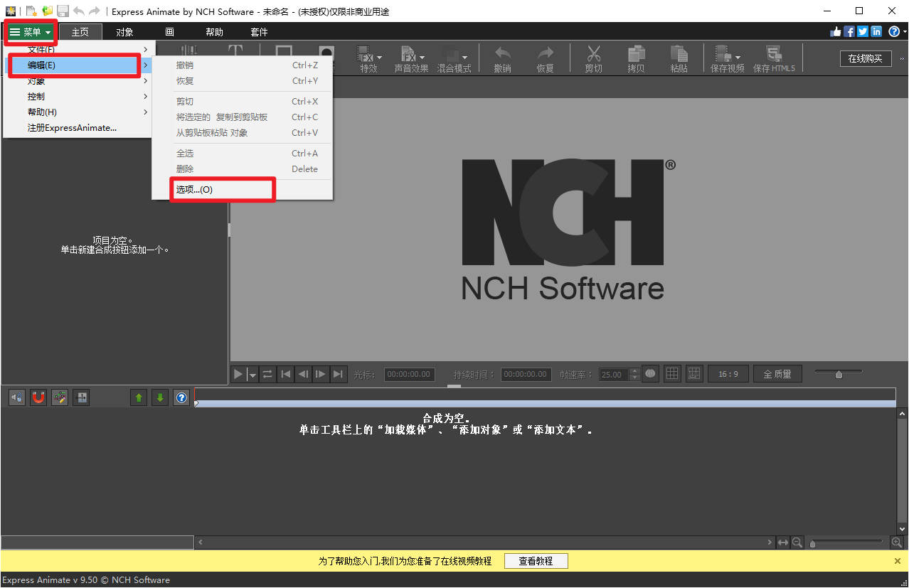The width and height of the screenshot is (909, 588).
Task: Click the 保存 HTML5 toolbar icon
Action: click(774, 60)
